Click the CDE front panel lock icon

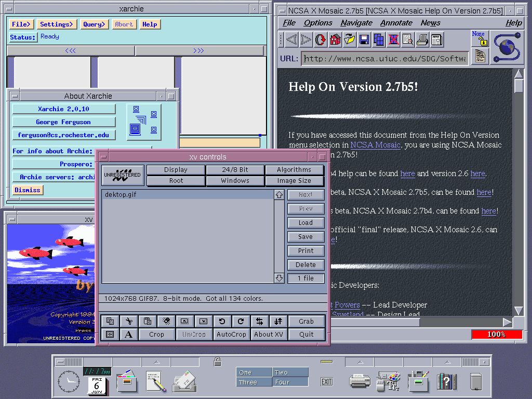[218, 362]
